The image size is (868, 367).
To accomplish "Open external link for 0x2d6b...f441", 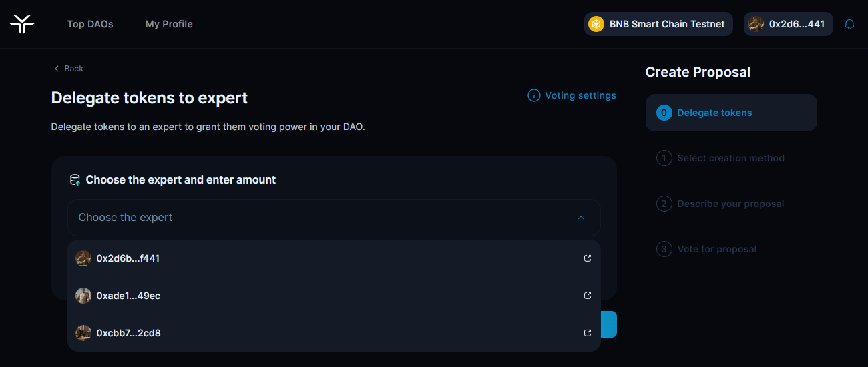I will [x=588, y=258].
